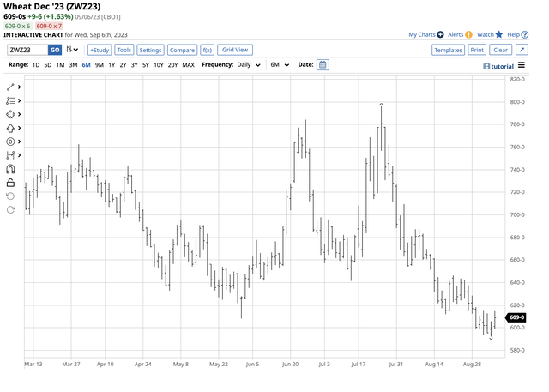The width and height of the screenshot is (549, 392).
Task: Select the 1D range
Action: coord(36,65)
